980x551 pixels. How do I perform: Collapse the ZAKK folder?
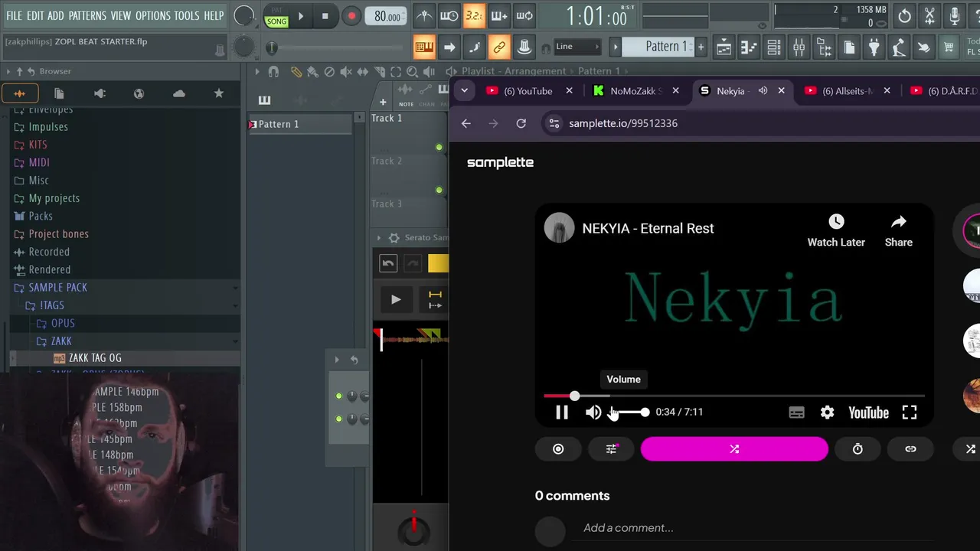pyautogui.click(x=54, y=341)
